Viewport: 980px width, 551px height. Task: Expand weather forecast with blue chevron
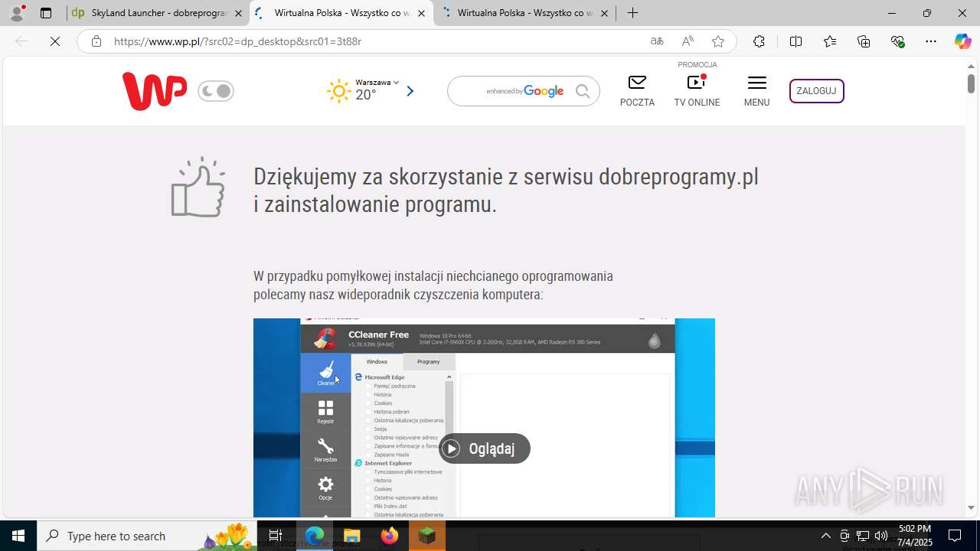click(x=410, y=91)
